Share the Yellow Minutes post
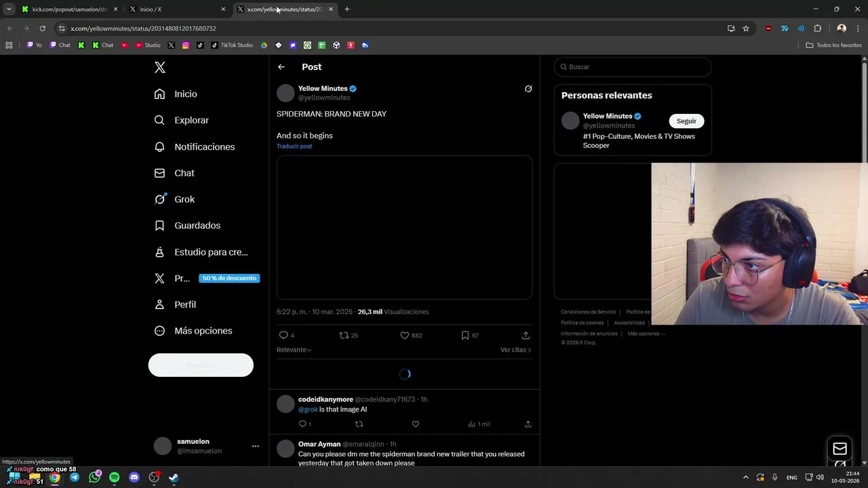 (526, 335)
